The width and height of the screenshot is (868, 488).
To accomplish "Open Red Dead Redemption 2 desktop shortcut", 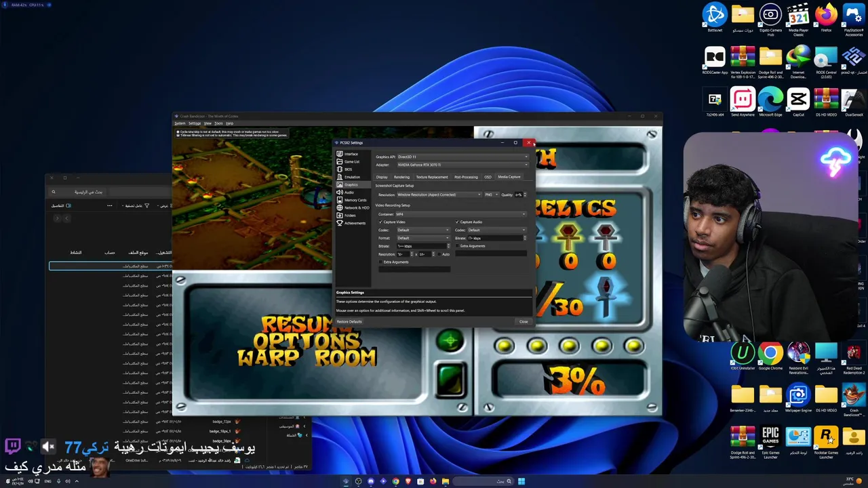I will pyautogui.click(x=854, y=358).
